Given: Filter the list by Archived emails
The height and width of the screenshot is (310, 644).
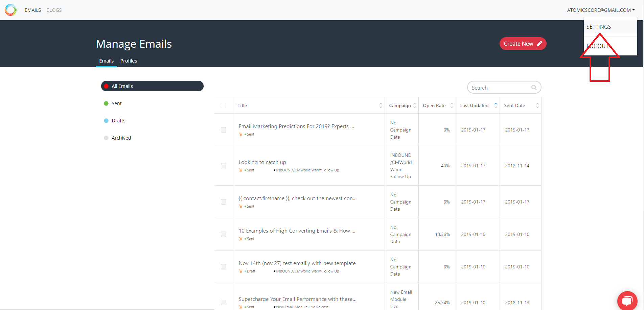Looking at the screenshot, I should [x=121, y=138].
